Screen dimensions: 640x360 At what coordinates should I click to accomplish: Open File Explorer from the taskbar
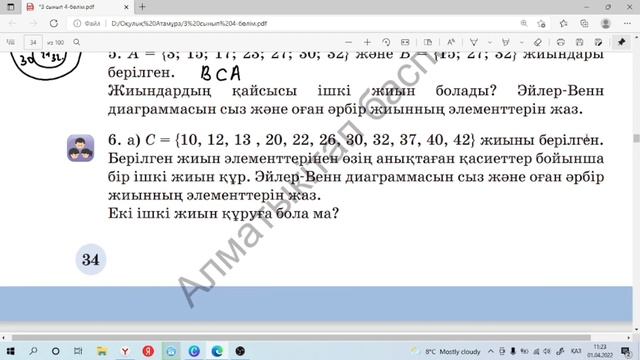102,351
